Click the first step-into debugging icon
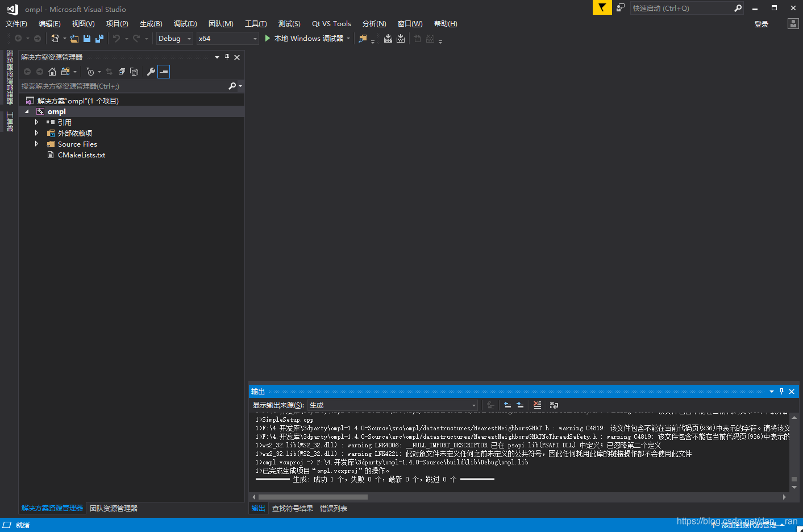This screenshot has height=532, width=803. coord(388,38)
